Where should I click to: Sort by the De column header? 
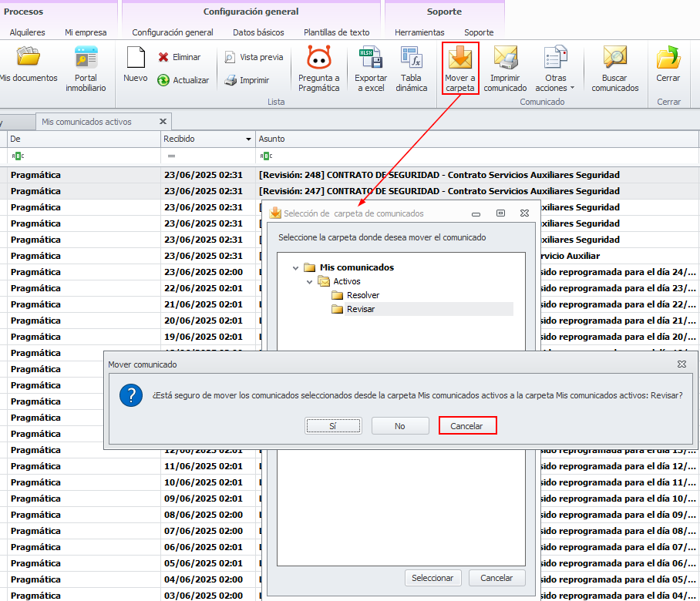(84, 139)
